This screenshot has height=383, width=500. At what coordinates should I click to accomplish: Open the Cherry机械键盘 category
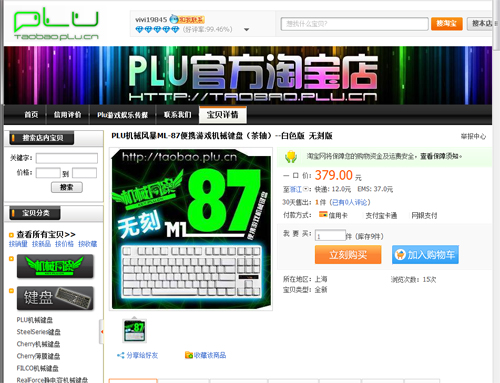(x=38, y=344)
